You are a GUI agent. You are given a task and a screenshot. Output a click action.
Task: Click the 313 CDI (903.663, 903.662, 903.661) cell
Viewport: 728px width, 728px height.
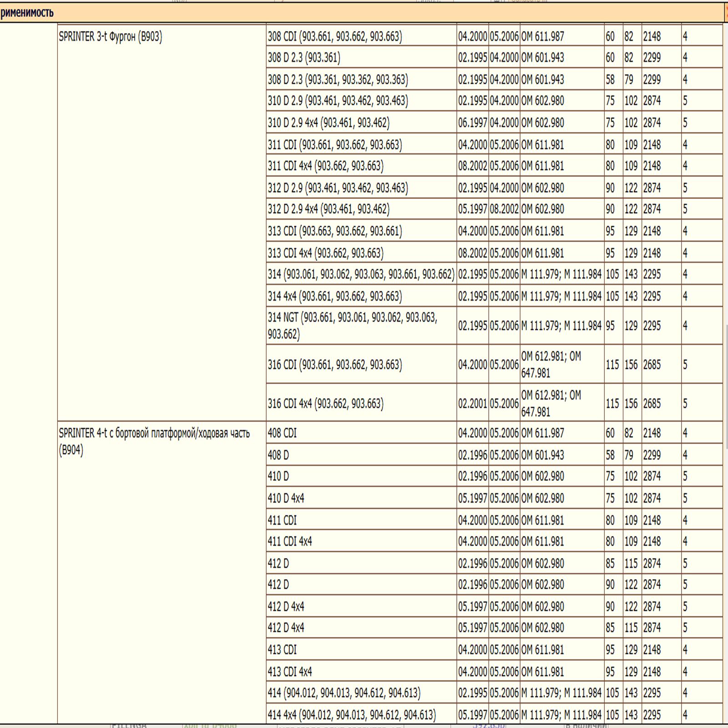pyautogui.click(x=335, y=231)
